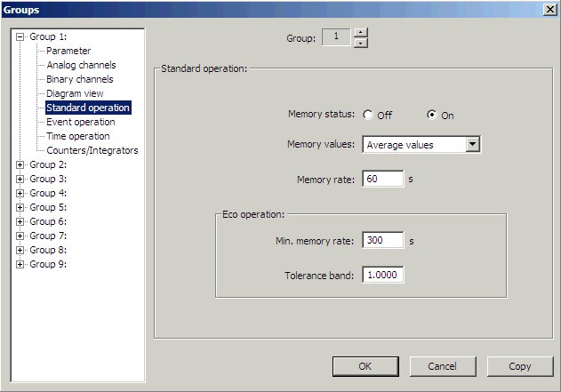The width and height of the screenshot is (561, 392).
Task: Increase group number with up arrow
Action: (359, 33)
